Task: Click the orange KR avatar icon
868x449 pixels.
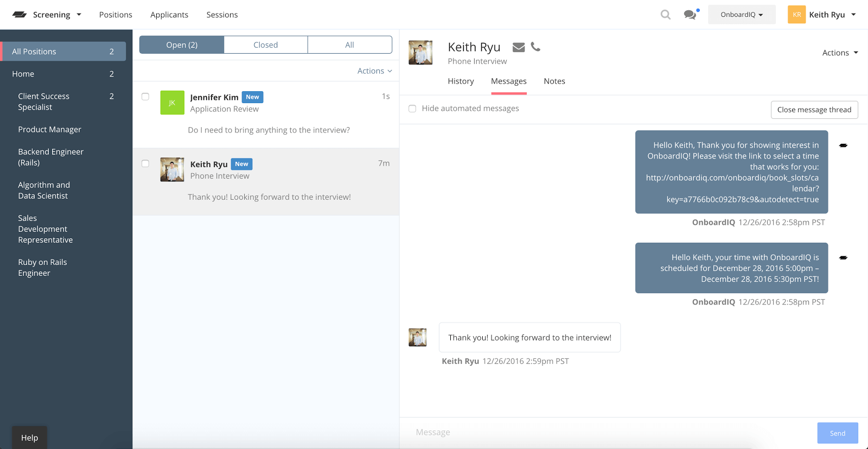Action: [x=796, y=15]
